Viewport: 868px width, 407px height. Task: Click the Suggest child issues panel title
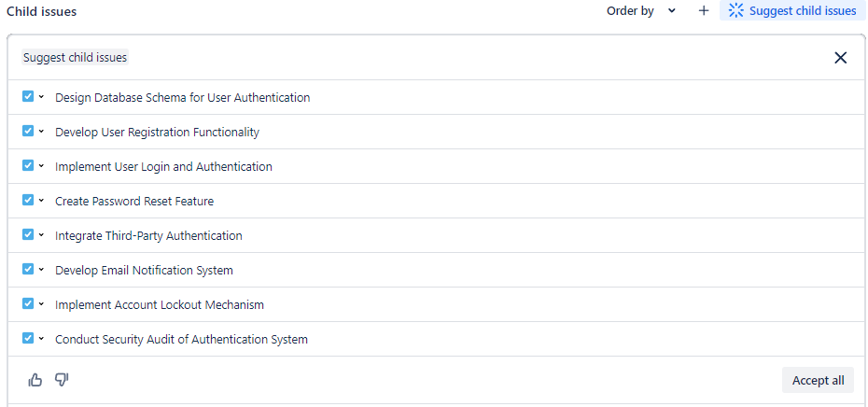coord(75,58)
